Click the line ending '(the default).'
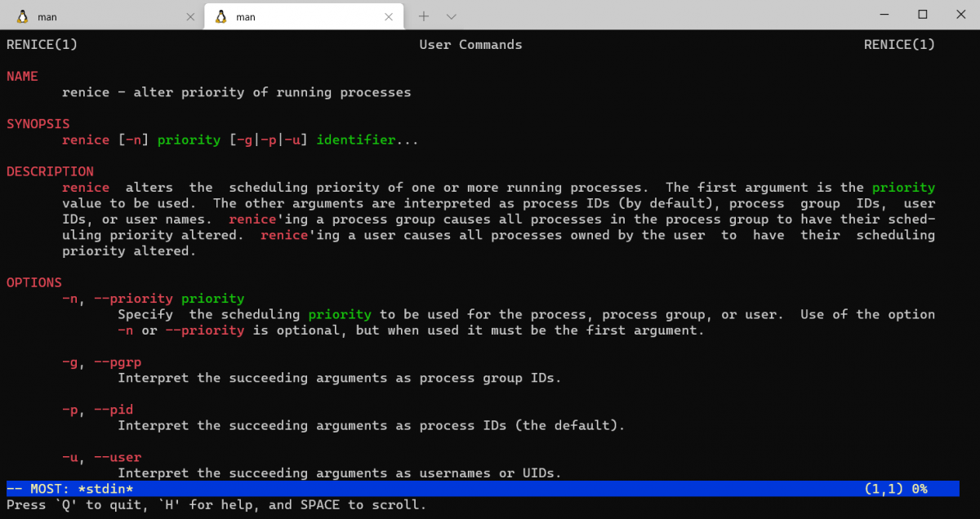Viewport: 980px width, 519px height. pyautogui.click(x=372, y=426)
